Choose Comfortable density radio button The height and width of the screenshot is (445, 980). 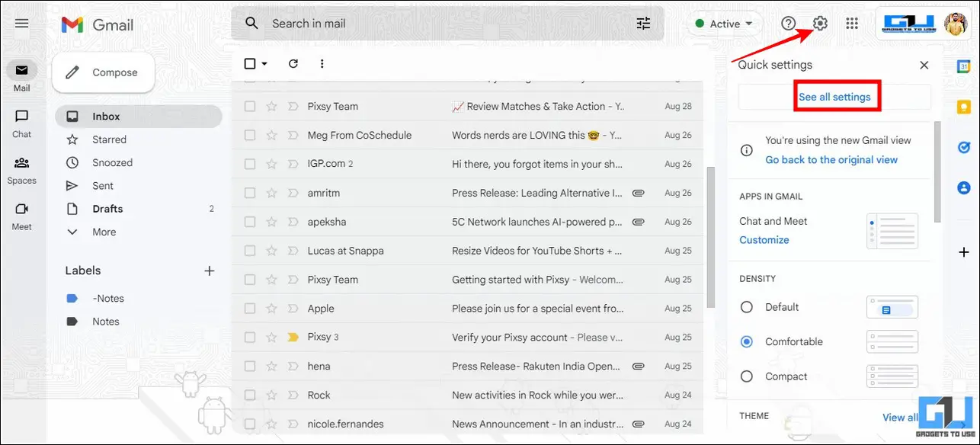pos(747,342)
